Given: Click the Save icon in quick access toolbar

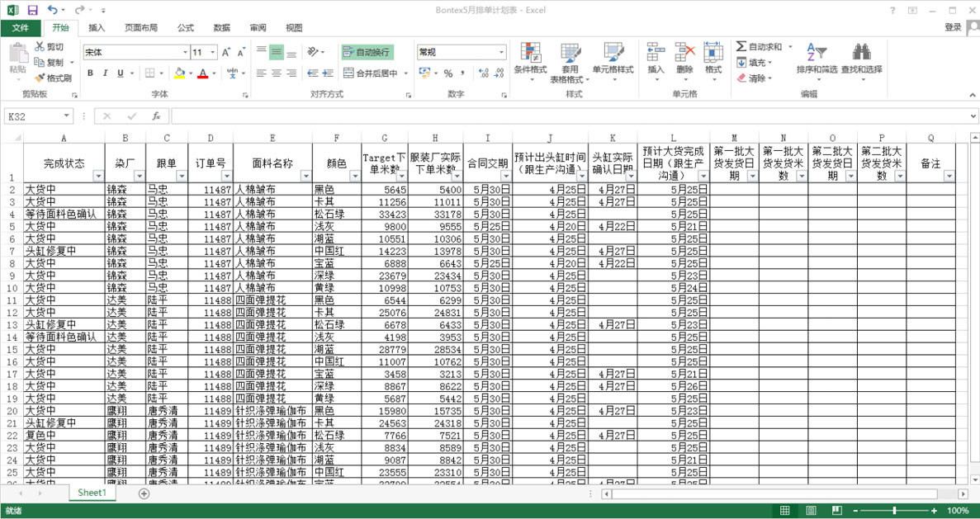Looking at the screenshot, I should (x=32, y=10).
